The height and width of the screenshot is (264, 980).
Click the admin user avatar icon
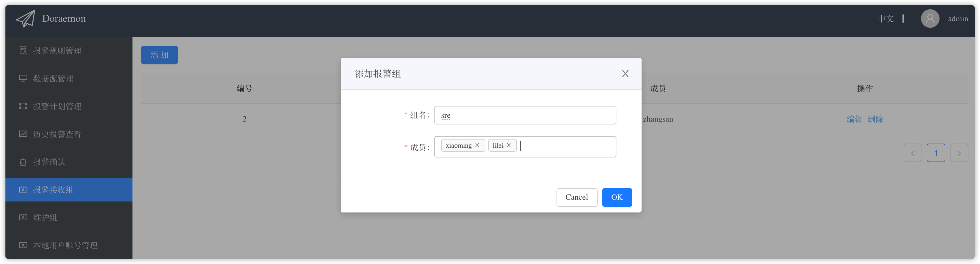pos(930,18)
